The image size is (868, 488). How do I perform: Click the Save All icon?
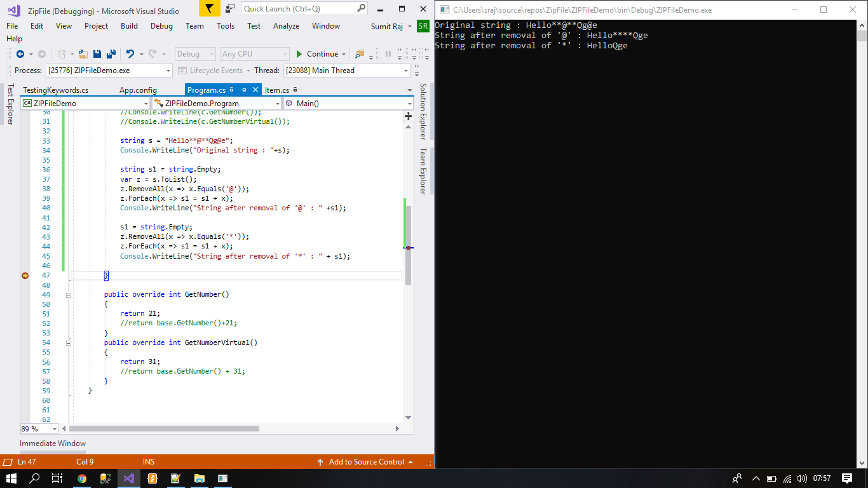point(111,54)
